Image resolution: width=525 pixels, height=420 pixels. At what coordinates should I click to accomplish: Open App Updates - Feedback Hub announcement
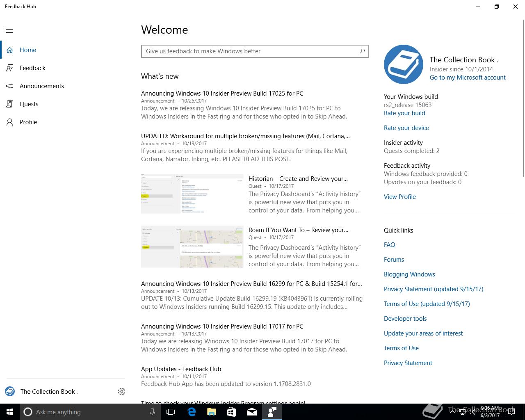(x=181, y=369)
